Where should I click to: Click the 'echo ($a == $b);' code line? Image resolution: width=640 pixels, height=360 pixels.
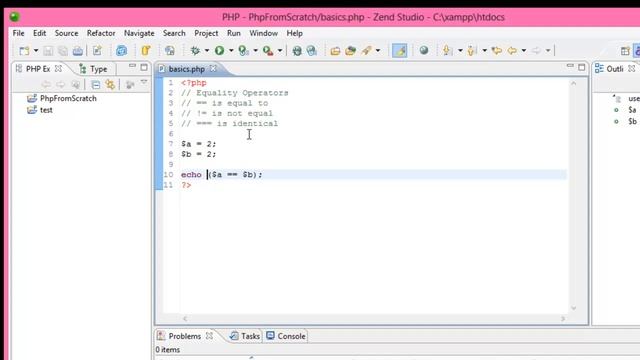pos(222,175)
